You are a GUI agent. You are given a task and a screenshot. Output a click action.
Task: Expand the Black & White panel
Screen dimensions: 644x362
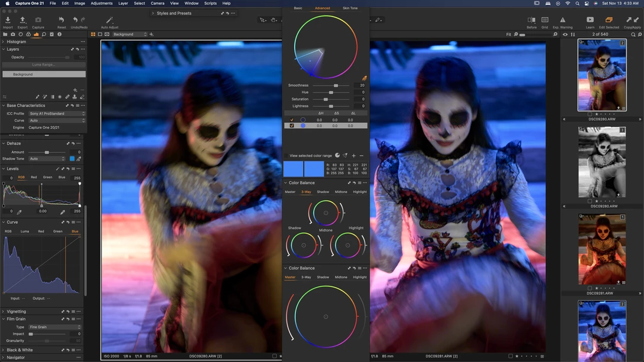pos(4,350)
